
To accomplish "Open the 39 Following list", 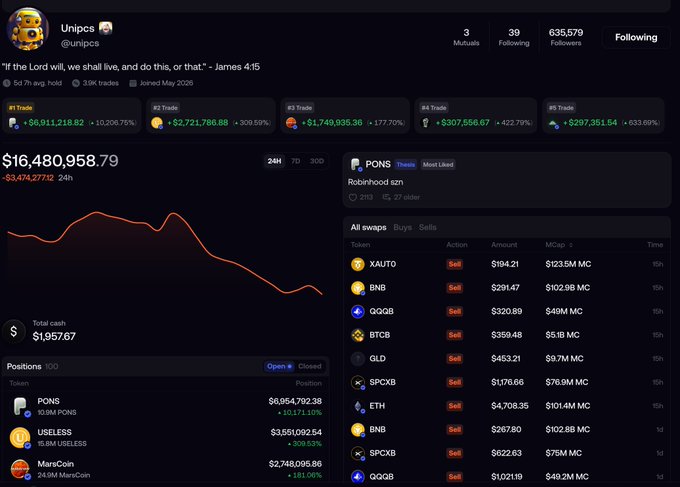I will pyautogui.click(x=514, y=37).
